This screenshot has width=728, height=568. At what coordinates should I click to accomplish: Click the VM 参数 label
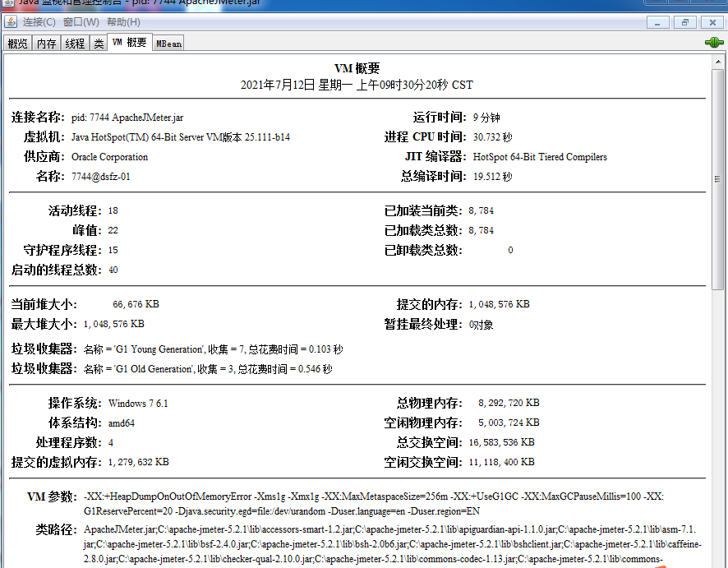52,497
